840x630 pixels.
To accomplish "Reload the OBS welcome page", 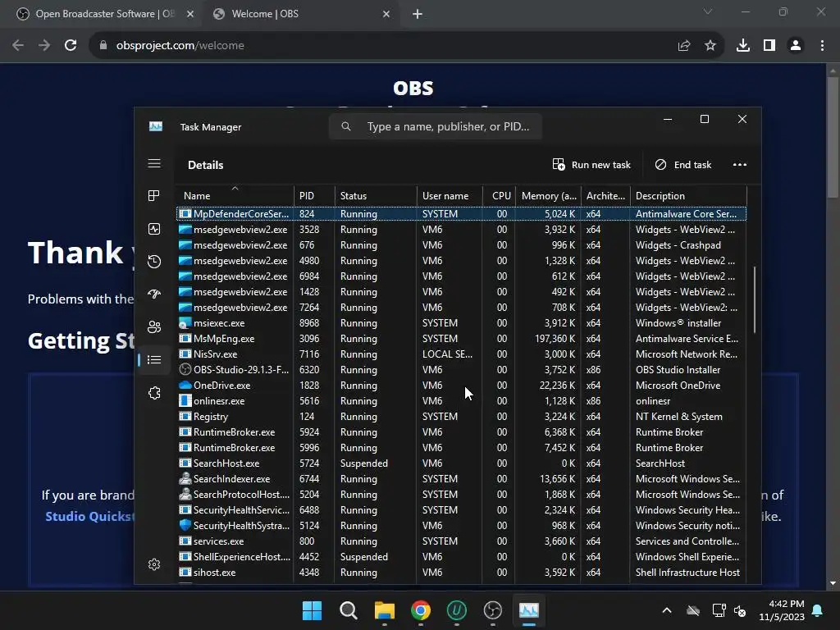I will (71, 46).
